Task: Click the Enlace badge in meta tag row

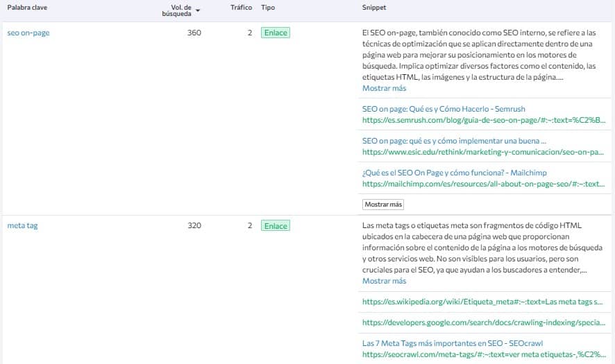Action: [275, 226]
